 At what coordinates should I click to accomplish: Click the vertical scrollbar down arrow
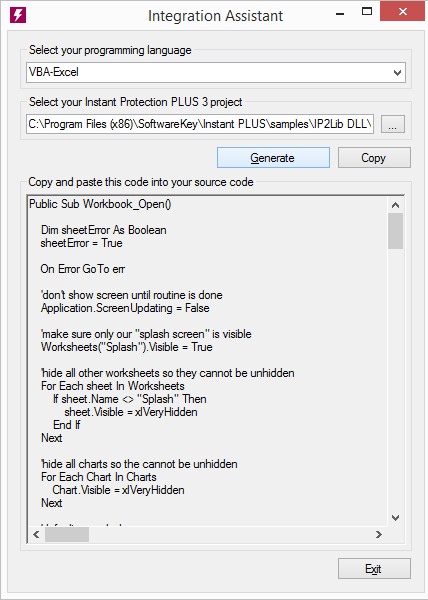coord(395,518)
